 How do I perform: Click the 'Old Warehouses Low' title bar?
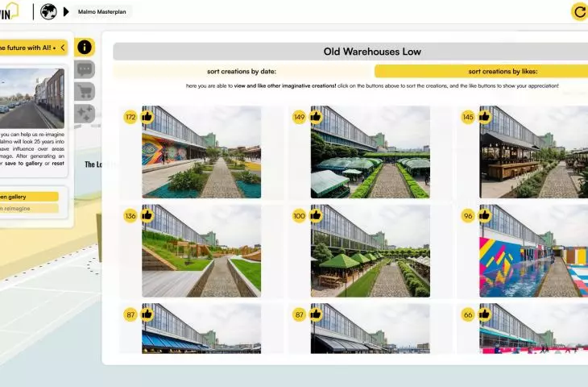click(x=350, y=52)
